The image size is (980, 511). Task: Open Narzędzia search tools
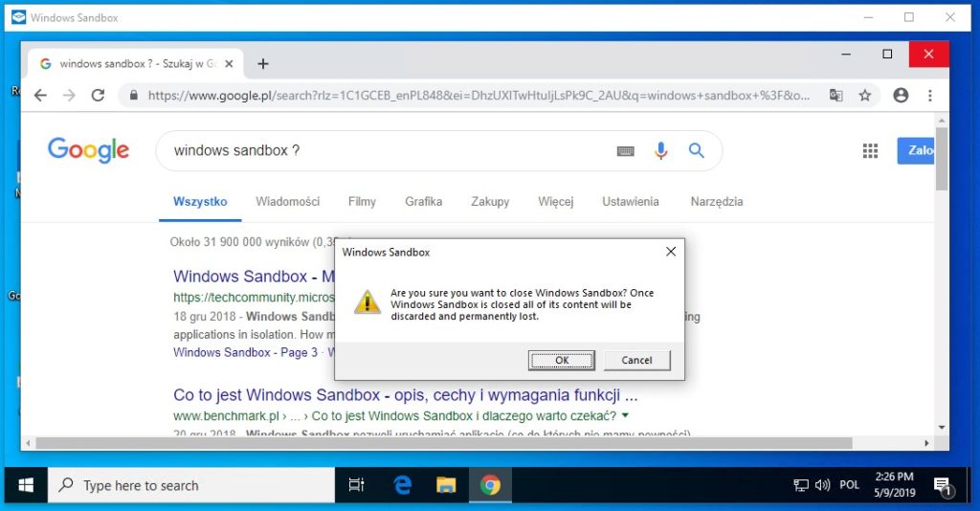716,202
